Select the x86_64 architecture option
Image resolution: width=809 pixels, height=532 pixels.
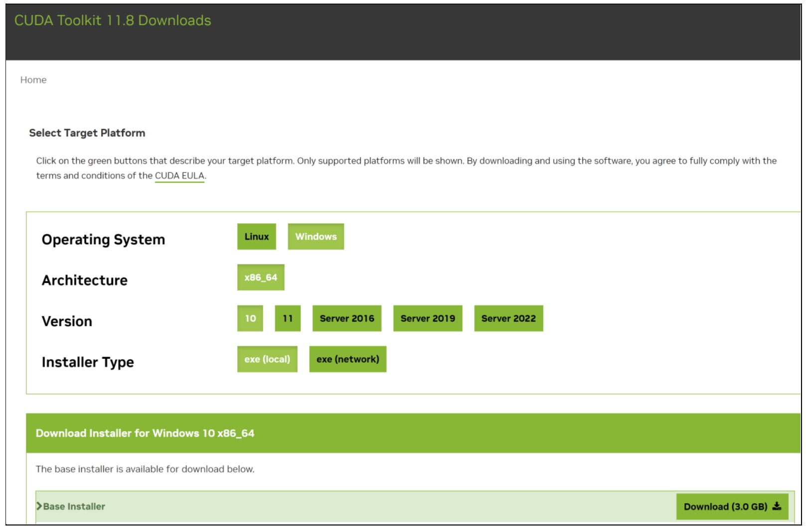[x=260, y=277]
